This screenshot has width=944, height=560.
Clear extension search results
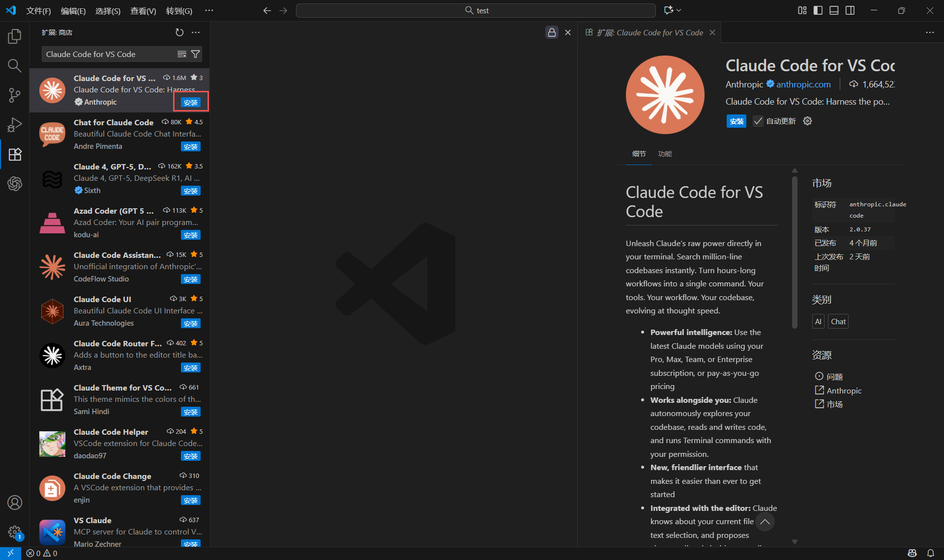pos(182,54)
